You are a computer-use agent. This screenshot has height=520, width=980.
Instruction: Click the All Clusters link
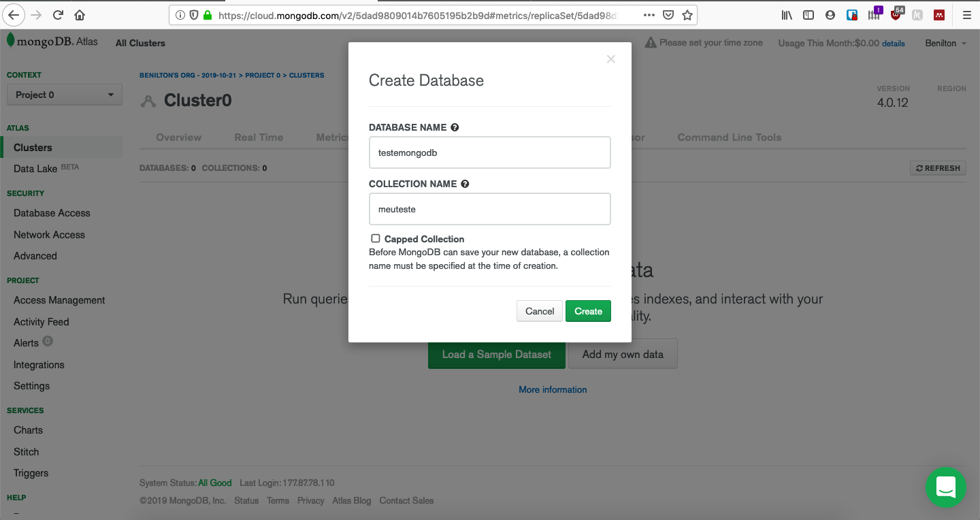140,43
